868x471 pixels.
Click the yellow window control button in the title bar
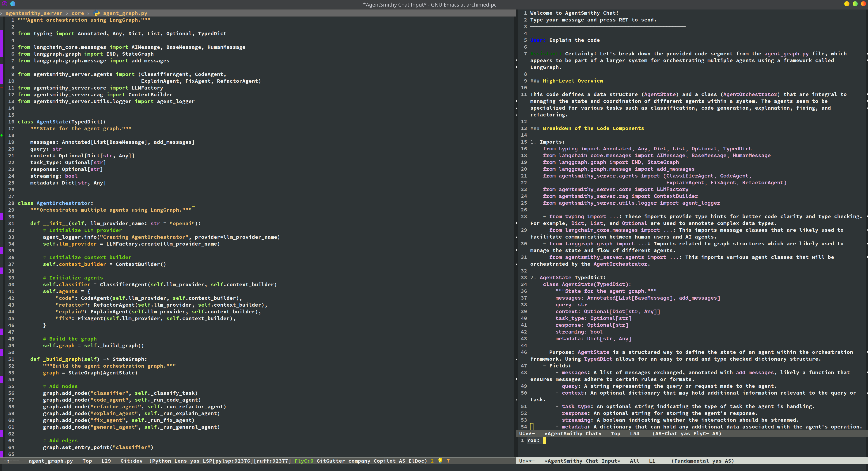[x=847, y=4]
